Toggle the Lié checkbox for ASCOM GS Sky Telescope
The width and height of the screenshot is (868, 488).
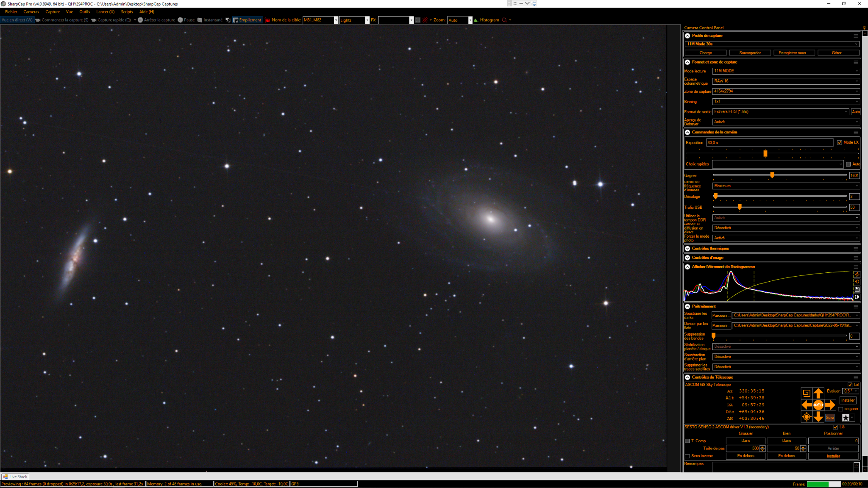pos(850,385)
